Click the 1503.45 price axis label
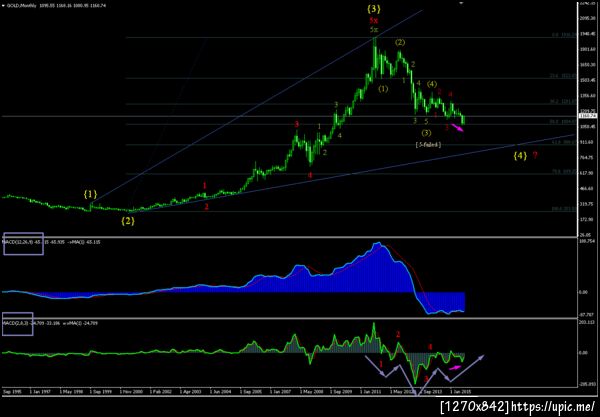Image resolution: width=600 pixels, height=417 pixels. pyautogui.click(x=588, y=80)
